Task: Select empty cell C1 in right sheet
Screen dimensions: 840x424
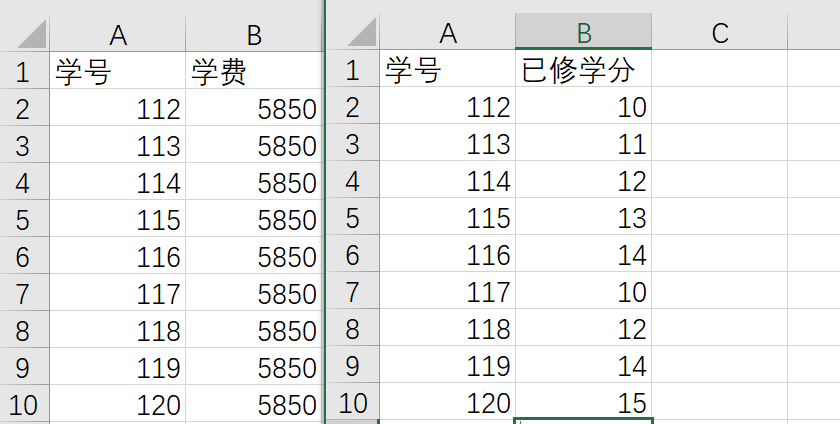Action: (x=720, y=68)
